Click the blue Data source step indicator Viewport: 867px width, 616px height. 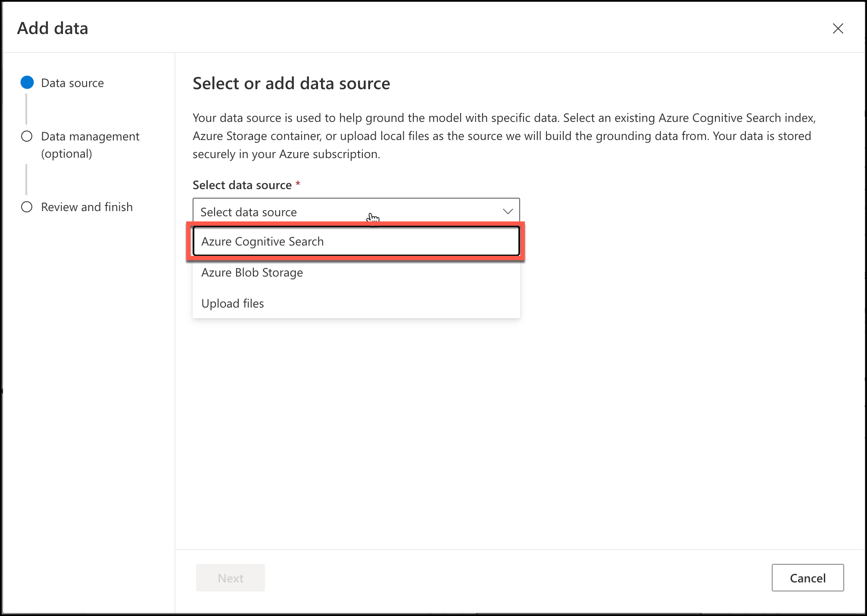(27, 83)
